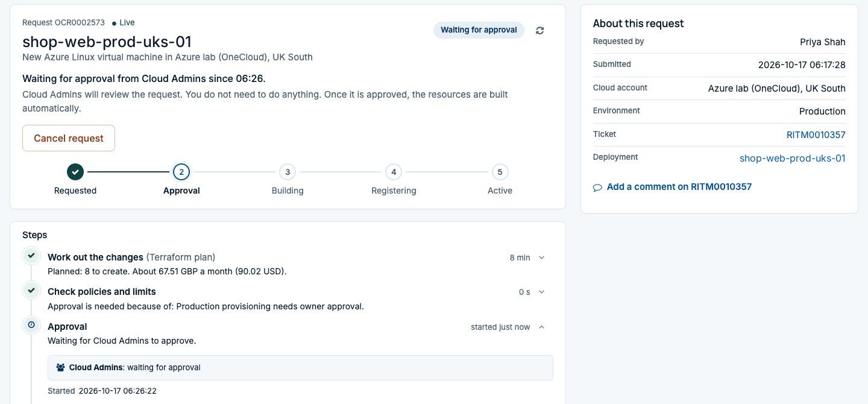Viewport: 868px width, 404px height.
Task: Click the 8 min duration text
Action: [x=520, y=257]
